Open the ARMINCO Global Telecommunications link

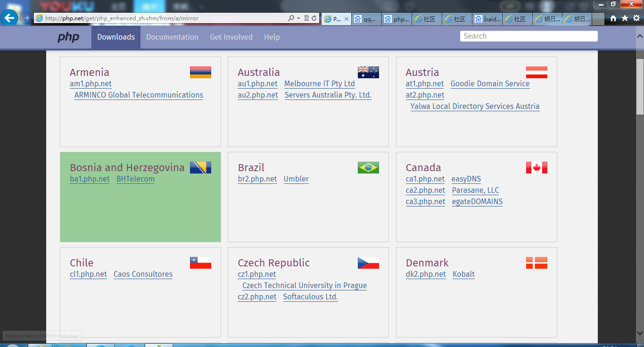click(139, 95)
